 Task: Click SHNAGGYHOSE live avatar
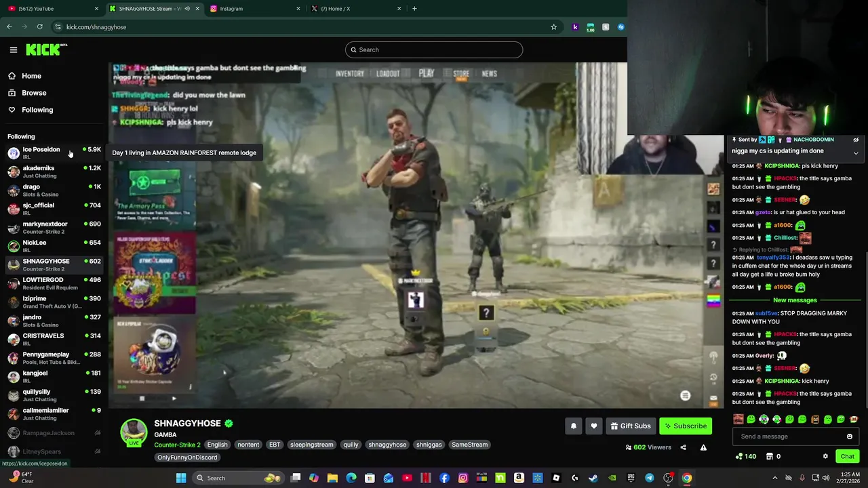pyautogui.click(x=134, y=432)
